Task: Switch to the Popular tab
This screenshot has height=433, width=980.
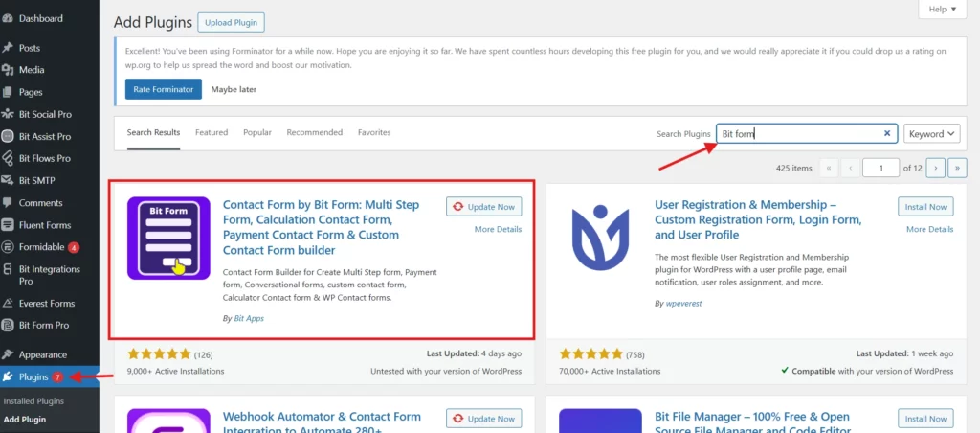Action: [x=257, y=132]
